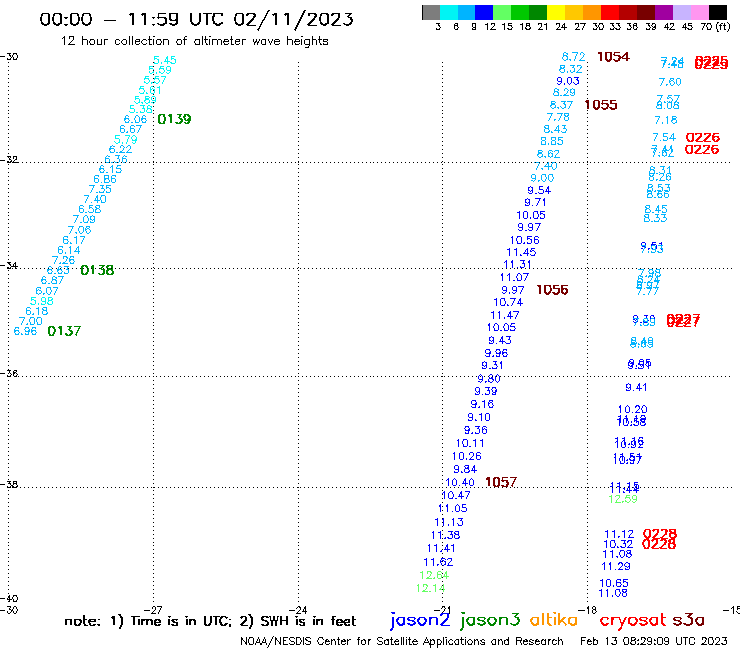
Task: Click the '70 (ft)' label in the color scale
Action: point(715,26)
